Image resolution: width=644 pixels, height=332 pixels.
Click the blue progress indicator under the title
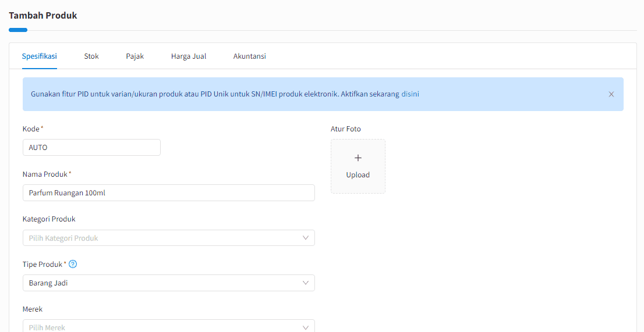click(18, 30)
